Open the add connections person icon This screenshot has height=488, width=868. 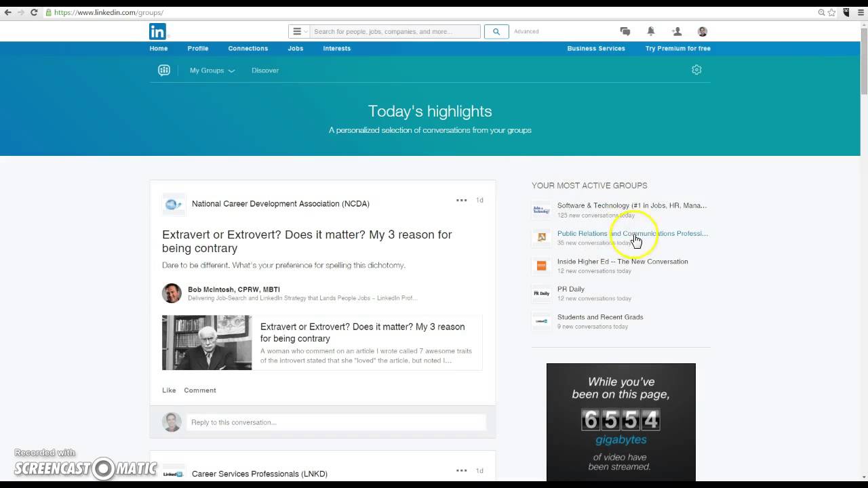(x=677, y=31)
